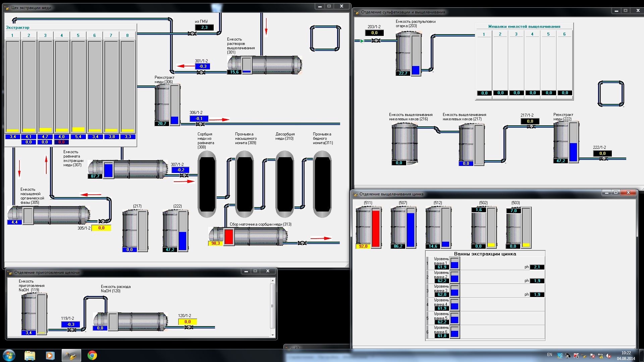Open Windows Media Player from the taskbar
The image size is (644, 362).
tap(50, 355)
